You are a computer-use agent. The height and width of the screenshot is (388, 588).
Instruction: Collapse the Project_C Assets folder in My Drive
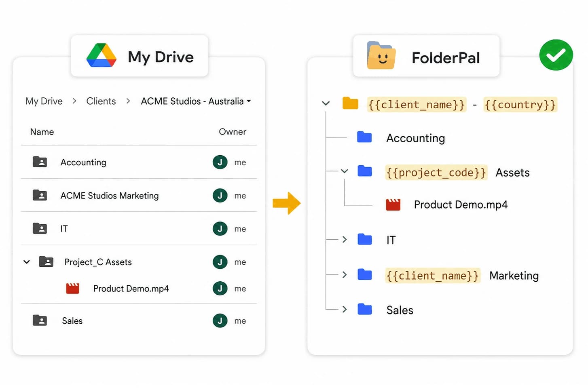pyautogui.click(x=27, y=262)
